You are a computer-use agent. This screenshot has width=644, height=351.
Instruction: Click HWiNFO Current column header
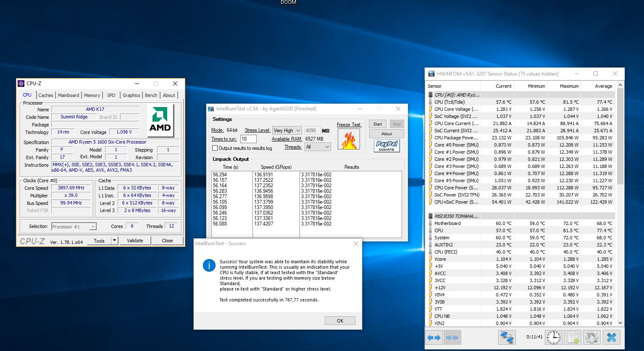(x=497, y=86)
